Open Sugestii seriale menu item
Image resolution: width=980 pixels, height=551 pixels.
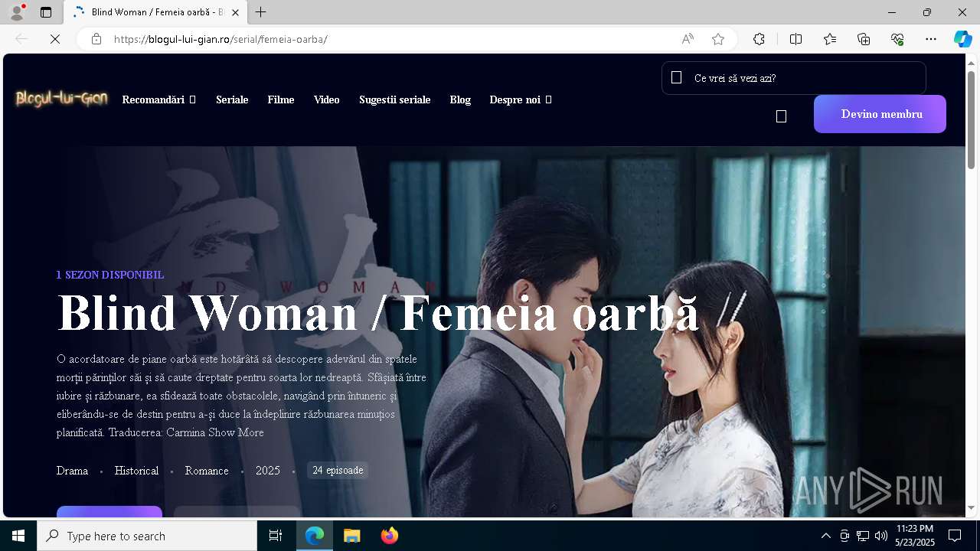coord(395,99)
